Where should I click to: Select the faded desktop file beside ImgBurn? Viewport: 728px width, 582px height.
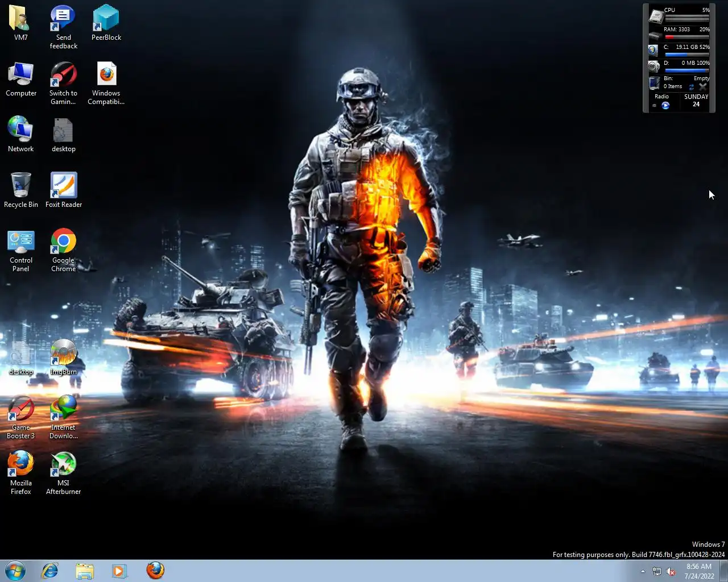coord(21,357)
